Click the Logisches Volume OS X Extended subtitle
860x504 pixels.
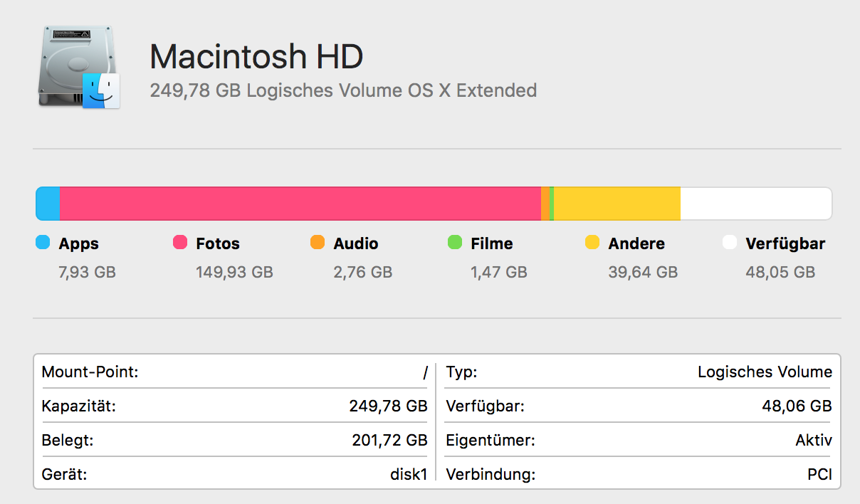pos(343,91)
